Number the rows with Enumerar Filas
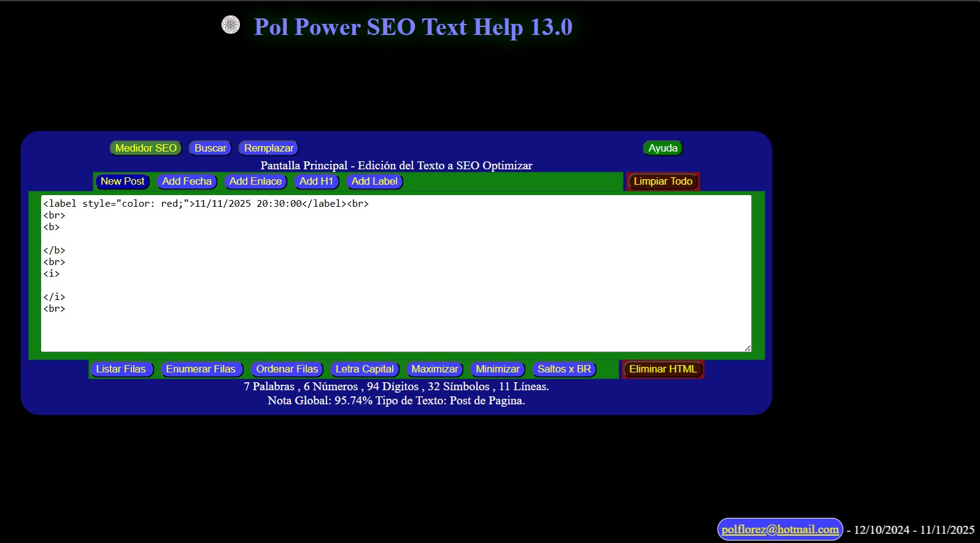The height and width of the screenshot is (543, 980). (x=201, y=369)
